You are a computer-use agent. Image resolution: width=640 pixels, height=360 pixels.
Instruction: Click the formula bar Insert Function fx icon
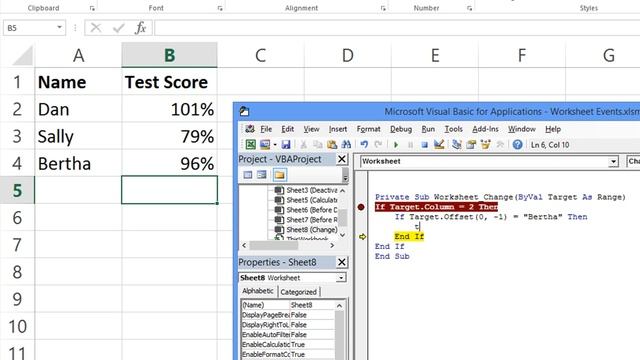pos(141,28)
